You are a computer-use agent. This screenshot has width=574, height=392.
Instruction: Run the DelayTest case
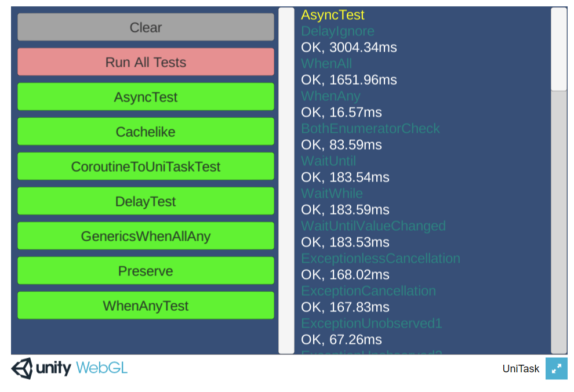coord(146,201)
